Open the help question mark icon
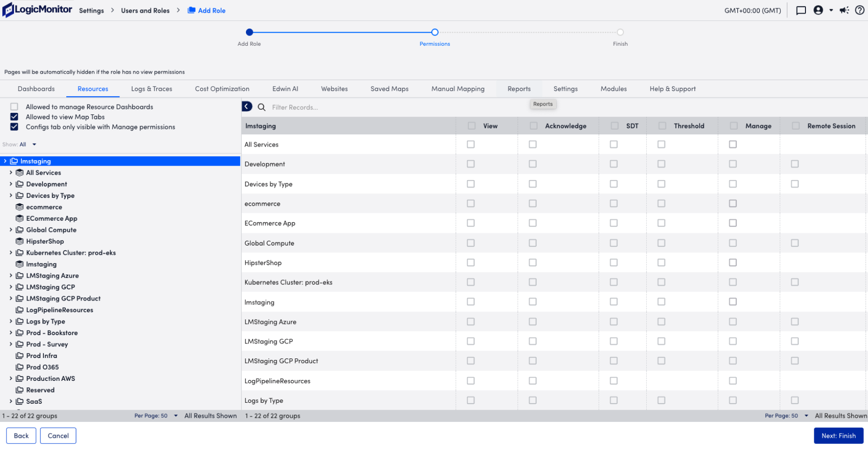Screen dimensions: 868x449 pos(860,10)
